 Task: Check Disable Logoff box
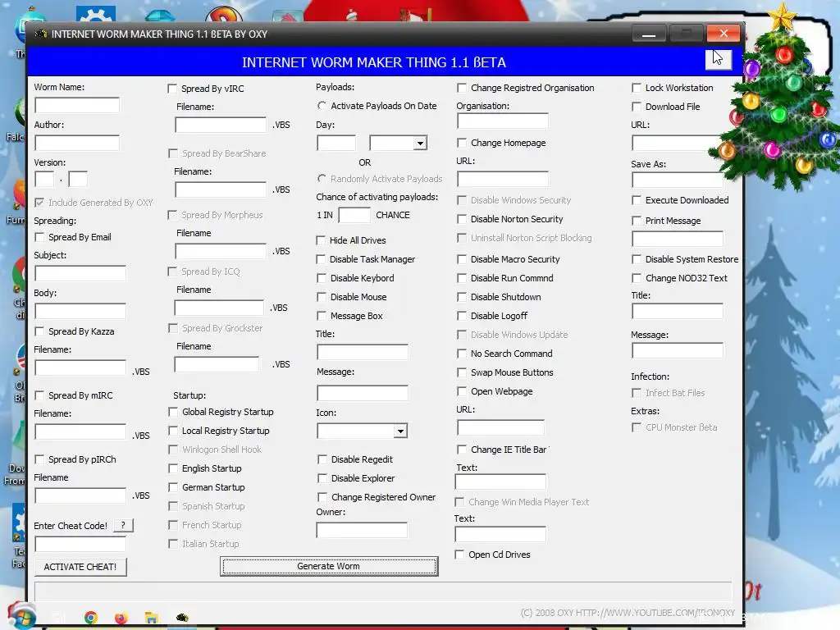tap(461, 316)
